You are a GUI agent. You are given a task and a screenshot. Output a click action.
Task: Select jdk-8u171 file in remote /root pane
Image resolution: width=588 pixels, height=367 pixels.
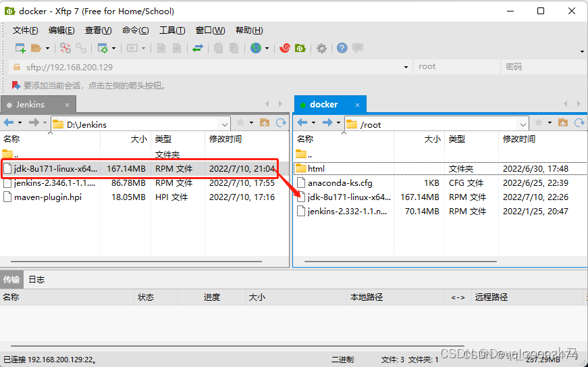coord(440,197)
